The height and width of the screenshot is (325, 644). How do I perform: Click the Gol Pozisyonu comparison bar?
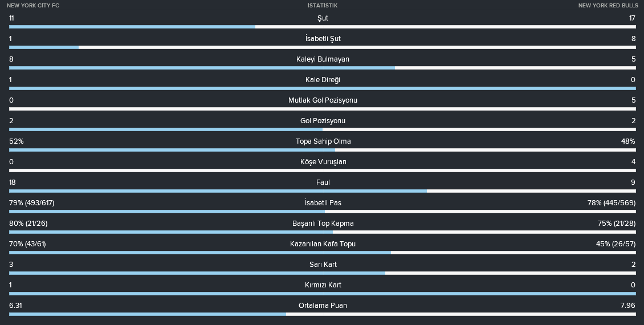pos(323,129)
